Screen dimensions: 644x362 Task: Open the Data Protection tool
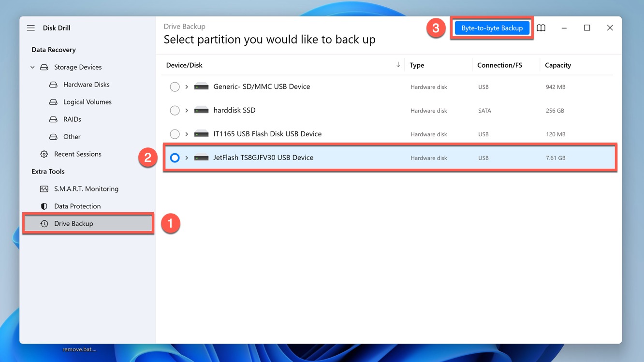pyautogui.click(x=77, y=206)
